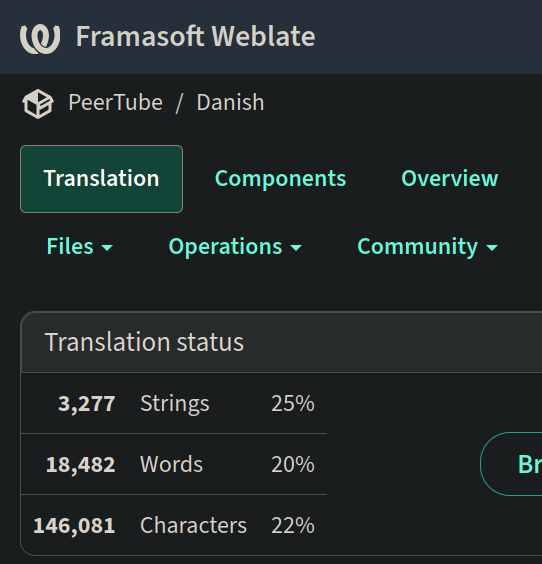Expand the Files dropdown menu

tap(79, 247)
